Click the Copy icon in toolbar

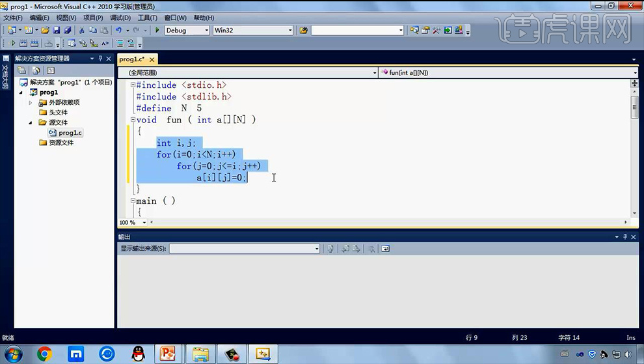(93, 30)
